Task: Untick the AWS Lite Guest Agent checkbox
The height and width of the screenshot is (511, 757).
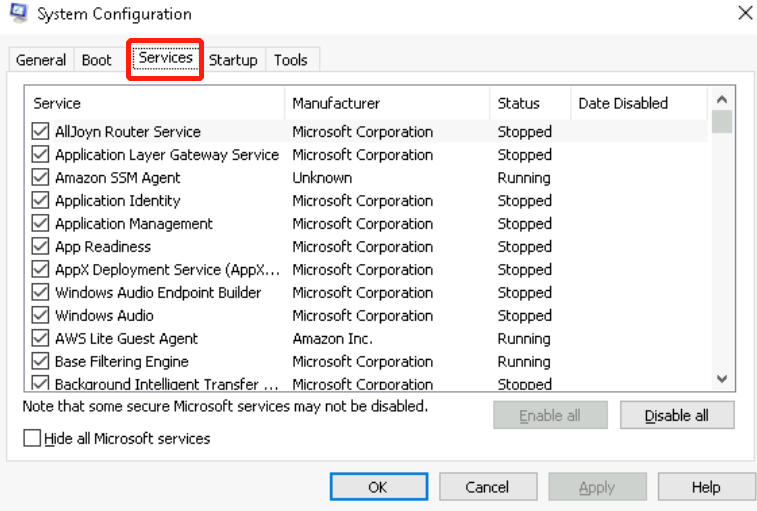Action: [x=41, y=339]
